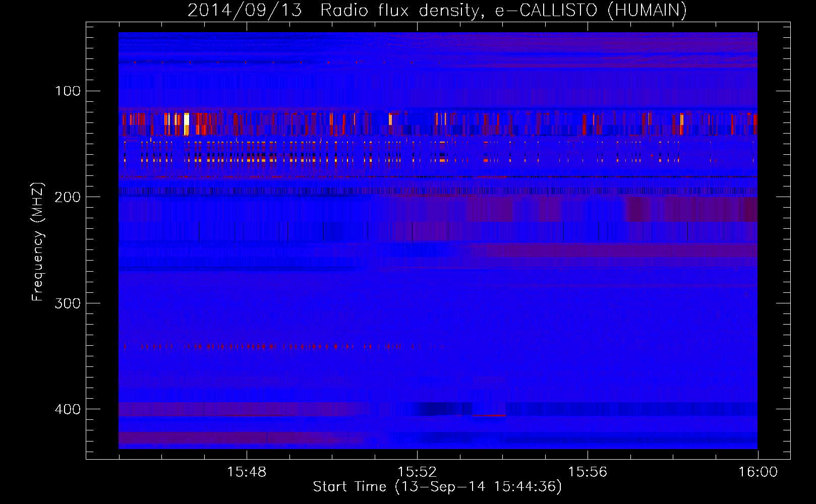Select the 400 MHz frequency axis label
Viewport: 816px width, 504px height.
(x=68, y=409)
